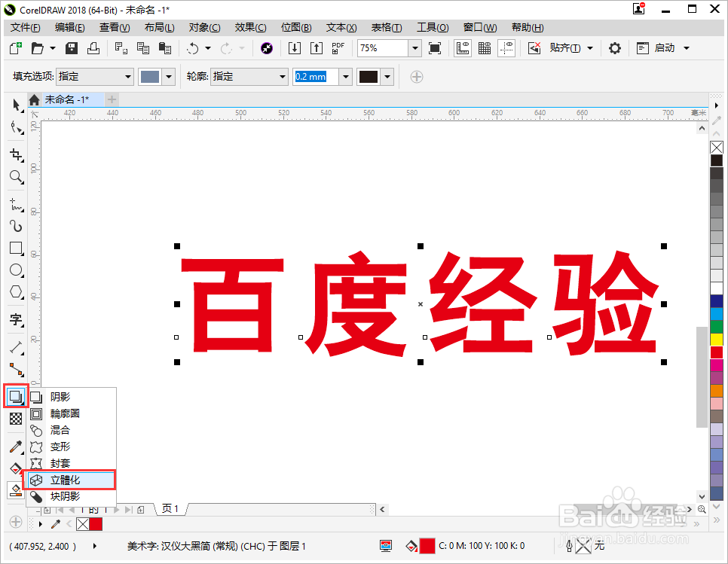
Task: Select the Polygon tool
Action: (16, 292)
